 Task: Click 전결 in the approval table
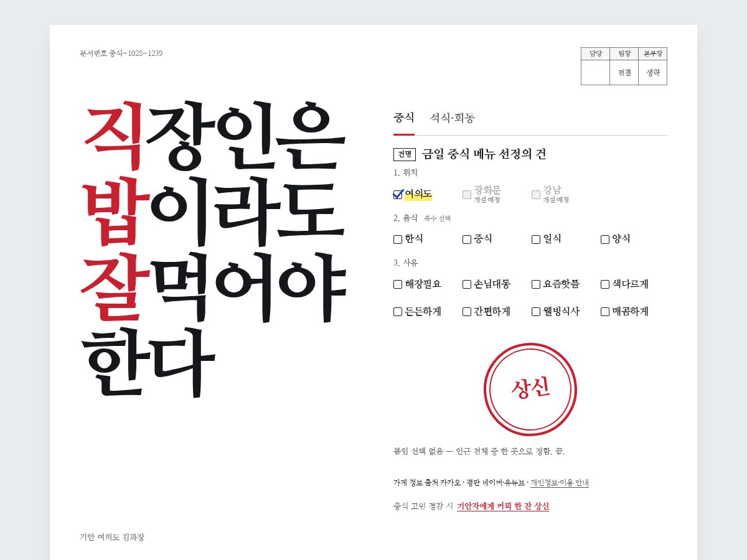(x=624, y=73)
